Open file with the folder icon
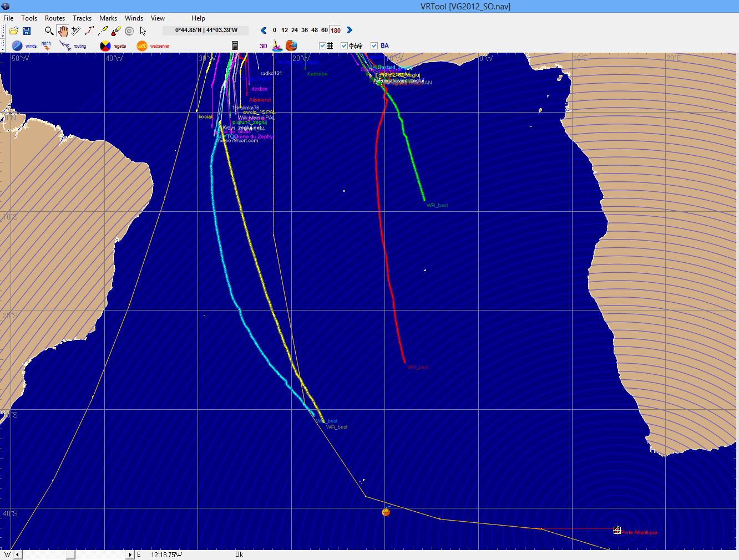The height and width of the screenshot is (560, 739). pos(14,31)
